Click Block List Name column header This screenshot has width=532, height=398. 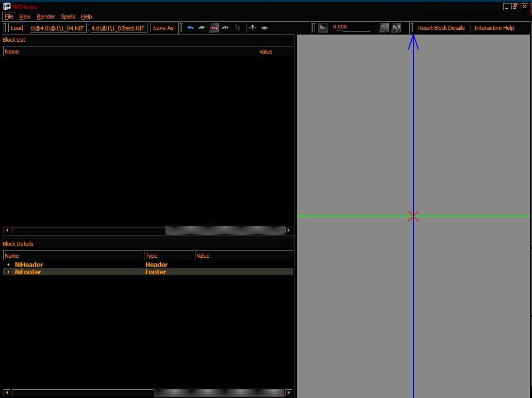130,52
